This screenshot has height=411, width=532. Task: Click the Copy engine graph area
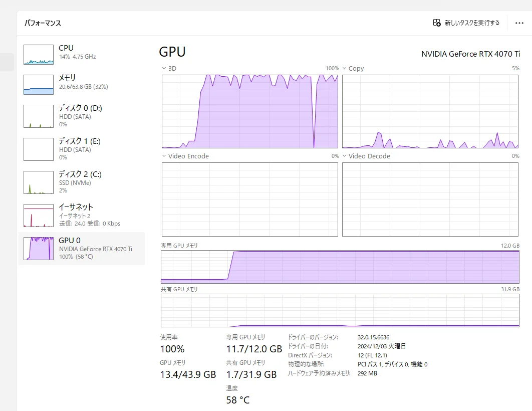pyautogui.click(x=430, y=111)
